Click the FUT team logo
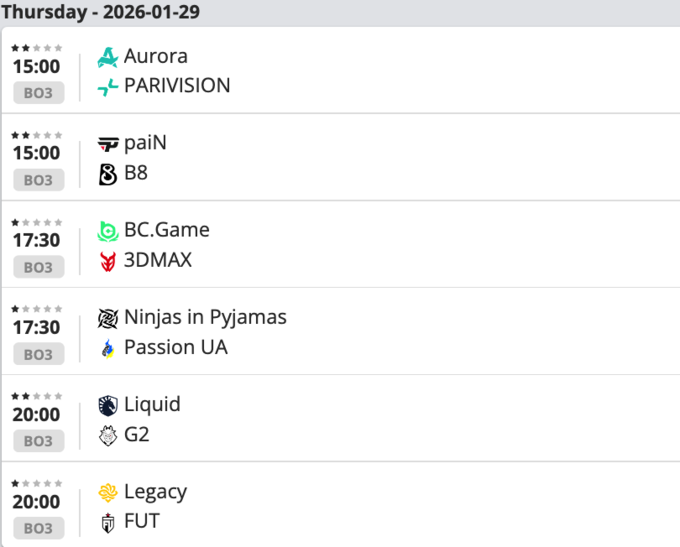 click(108, 522)
